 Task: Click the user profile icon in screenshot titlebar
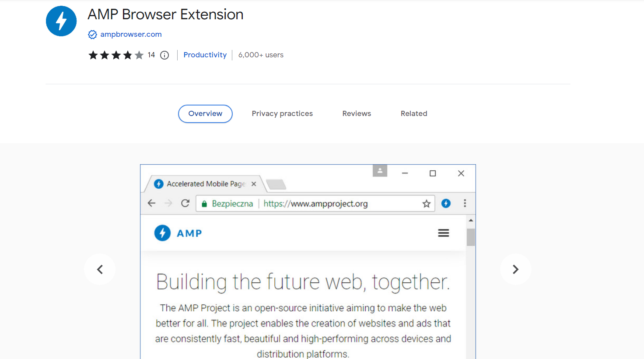[380, 171]
